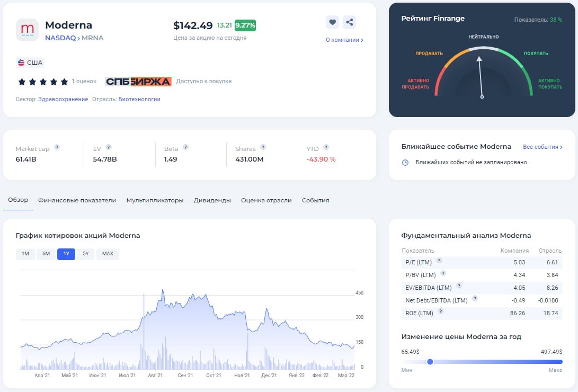This screenshot has width=578, height=392.
Task: Click the АКТИВНО ПОКУПАТЬ gauge label
Action: pos(550,84)
